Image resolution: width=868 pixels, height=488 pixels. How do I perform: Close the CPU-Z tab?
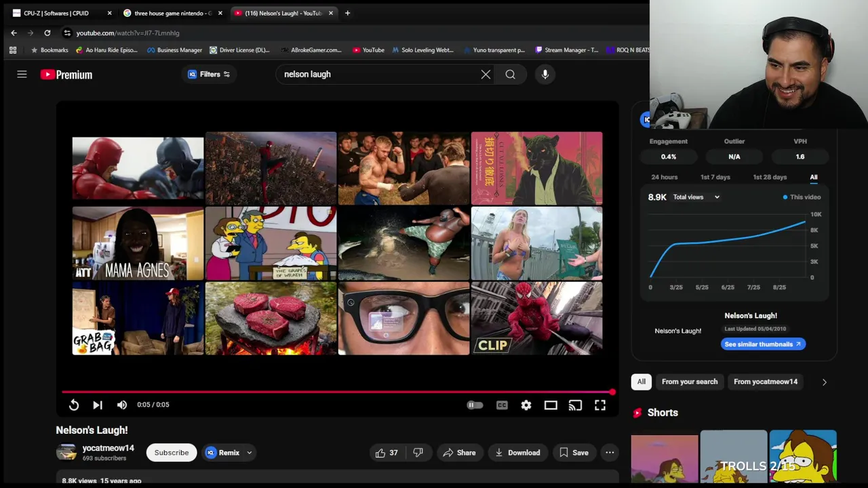click(x=109, y=13)
